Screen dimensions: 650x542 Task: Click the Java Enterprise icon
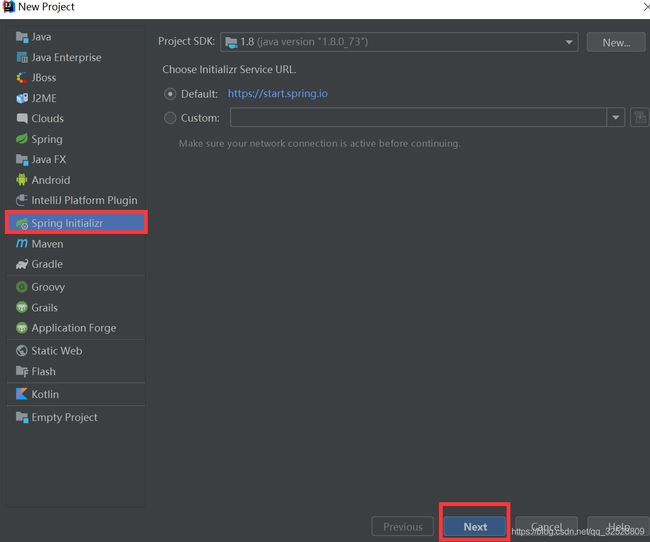[22, 57]
